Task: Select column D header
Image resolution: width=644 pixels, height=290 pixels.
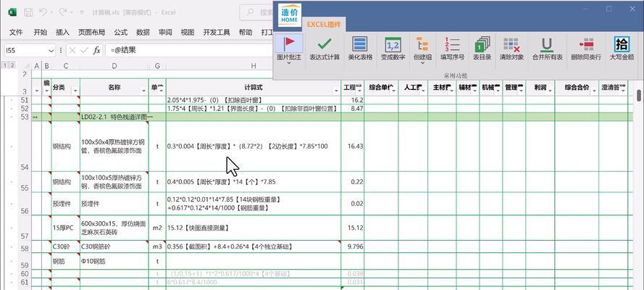Action: click(114, 66)
